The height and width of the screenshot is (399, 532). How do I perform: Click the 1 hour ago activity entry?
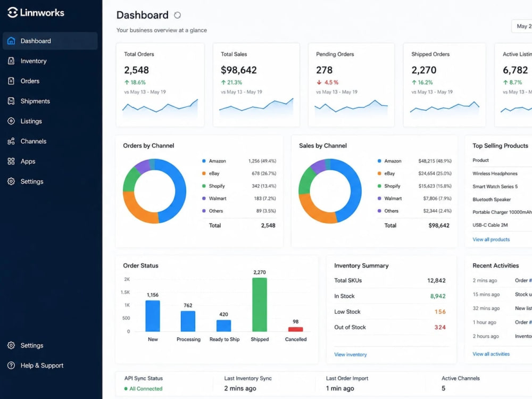[502, 322]
